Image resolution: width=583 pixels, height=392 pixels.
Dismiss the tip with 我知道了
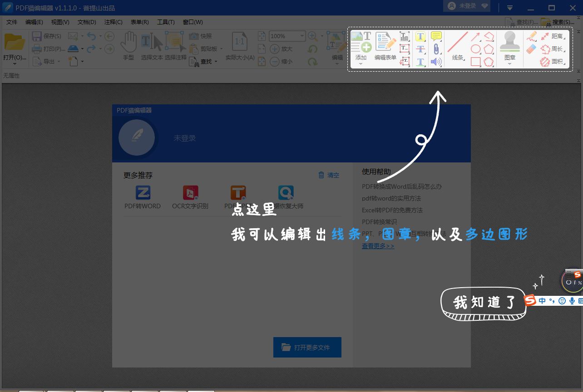click(483, 302)
